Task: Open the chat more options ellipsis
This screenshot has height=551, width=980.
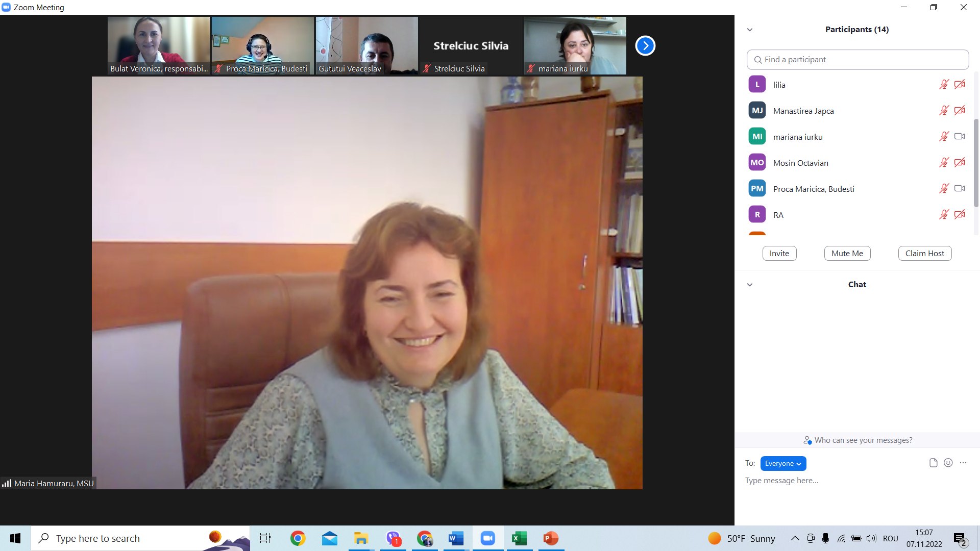Action: (x=963, y=463)
